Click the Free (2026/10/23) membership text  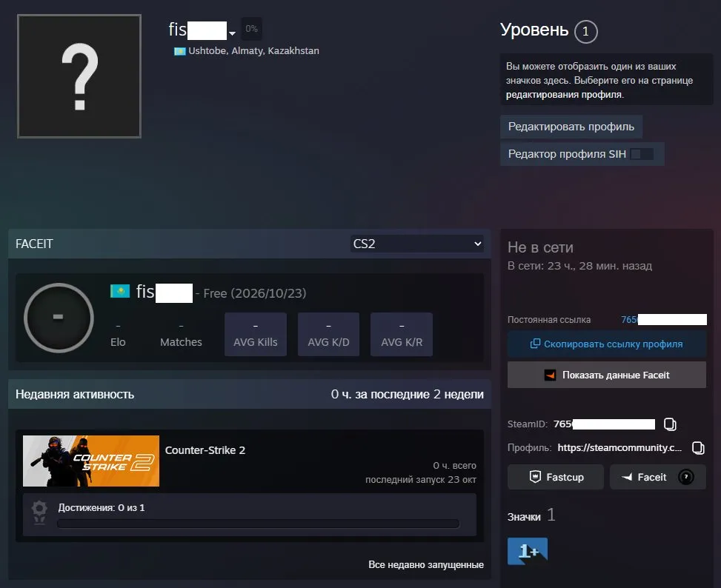point(255,293)
